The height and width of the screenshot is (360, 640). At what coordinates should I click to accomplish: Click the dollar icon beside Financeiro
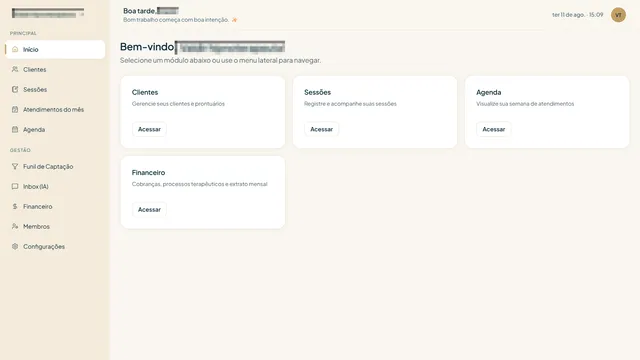(x=15, y=207)
